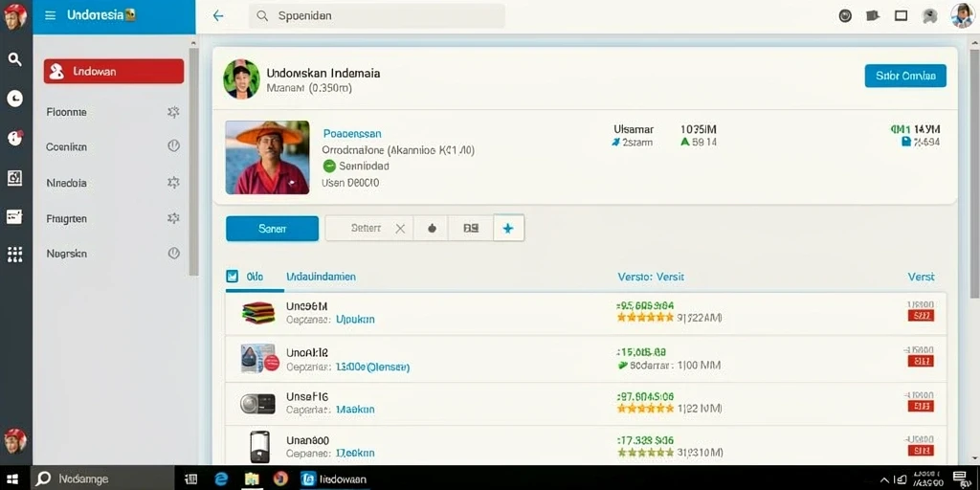Go back using the blue arrow
This screenshot has width=980, height=490.
[218, 16]
